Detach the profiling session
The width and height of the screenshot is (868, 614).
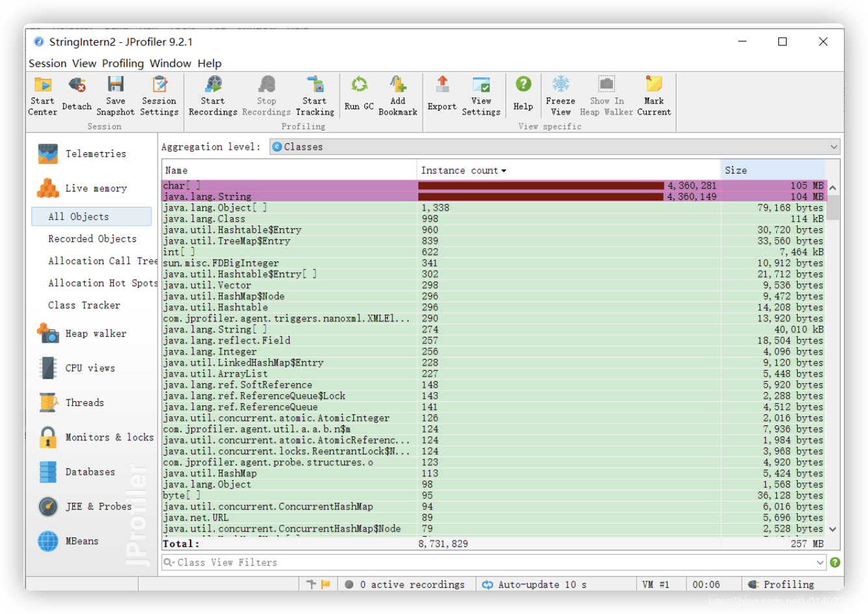tap(77, 94)
